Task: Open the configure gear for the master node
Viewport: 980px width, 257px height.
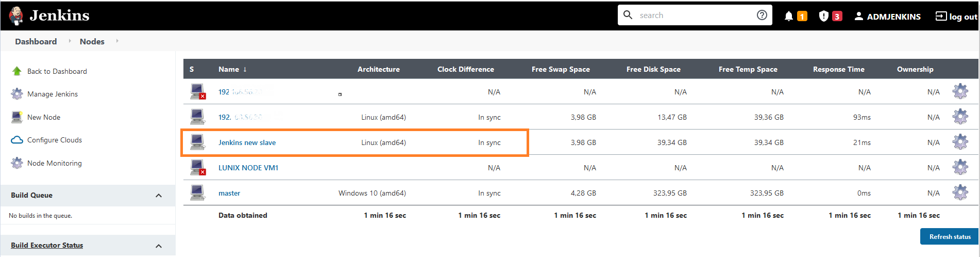Action: 960,192
